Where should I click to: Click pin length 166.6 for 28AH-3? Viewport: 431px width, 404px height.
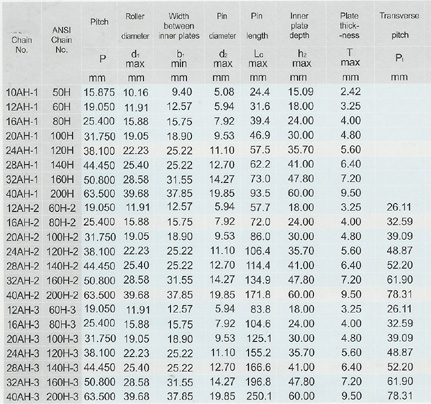258,367
